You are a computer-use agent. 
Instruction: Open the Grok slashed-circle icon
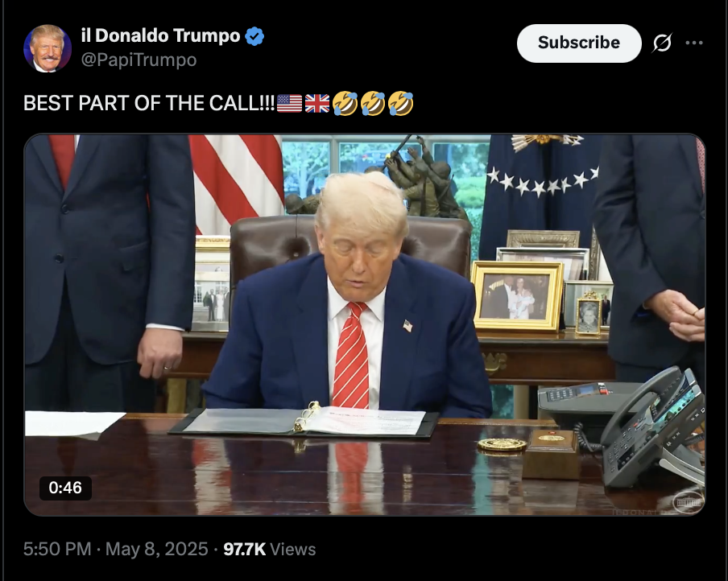click(662, 43)
